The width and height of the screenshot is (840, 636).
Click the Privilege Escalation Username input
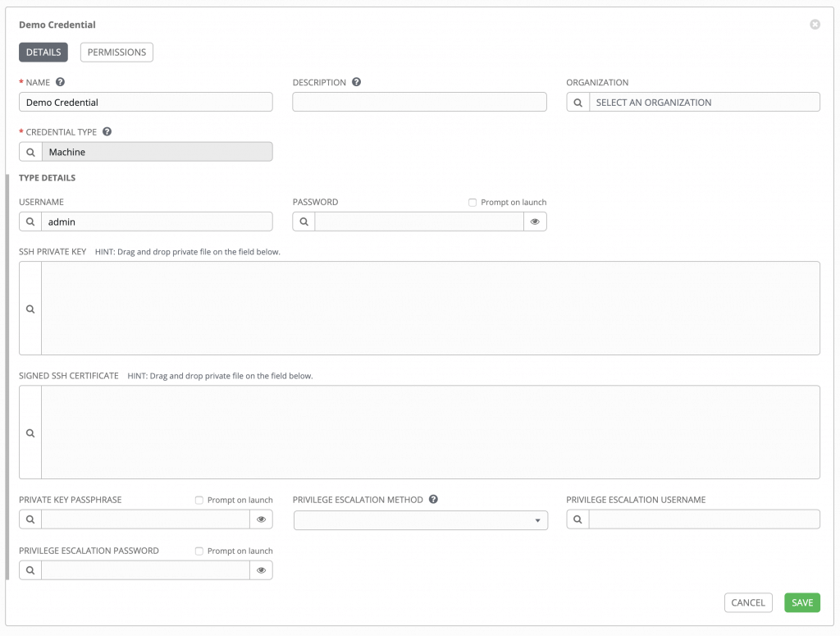(x=705, y=519)
